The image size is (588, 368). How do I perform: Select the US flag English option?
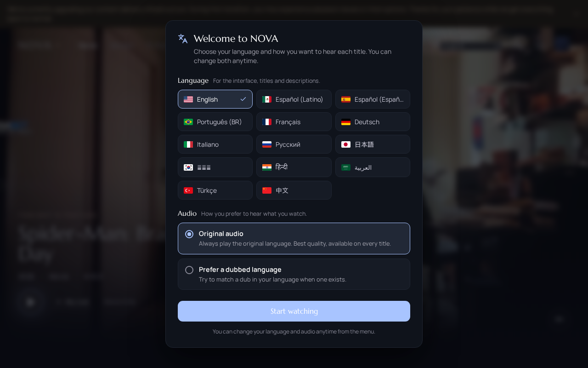point(215,99)
